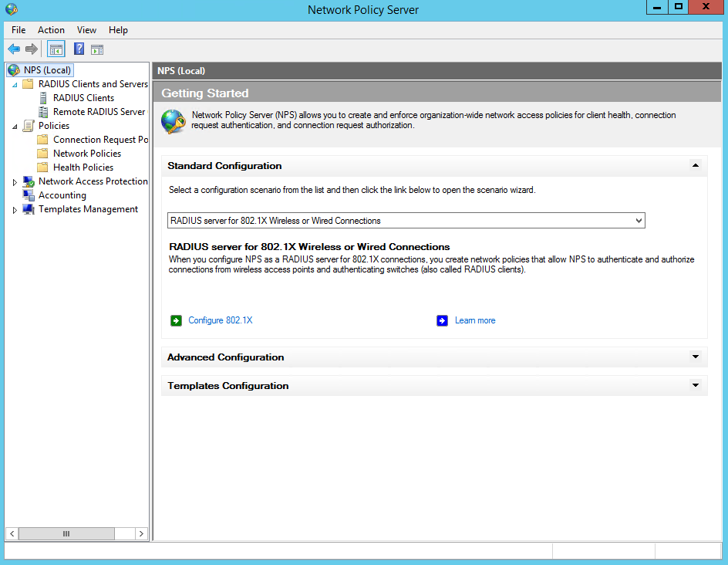728x565 pixels.
Task: Click the tree pane horizontal scrollbar right arrow
Action: coord(141,533)
